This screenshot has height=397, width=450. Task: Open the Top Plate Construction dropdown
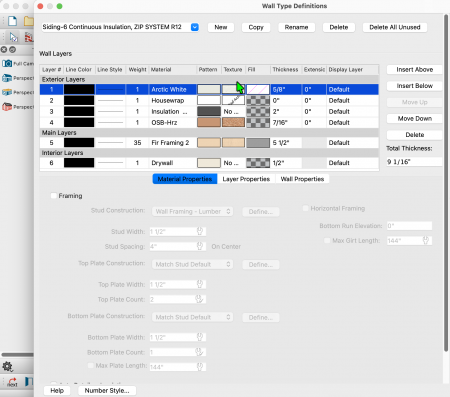click(x=192, y=264)
